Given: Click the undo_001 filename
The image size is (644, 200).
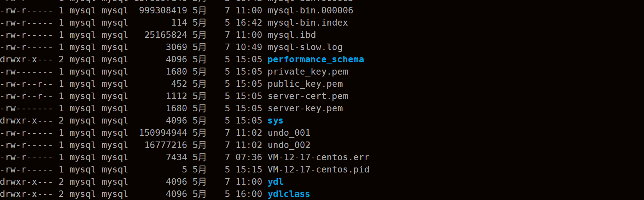Looking at the screenshot, I should click(x=289, y=133).
